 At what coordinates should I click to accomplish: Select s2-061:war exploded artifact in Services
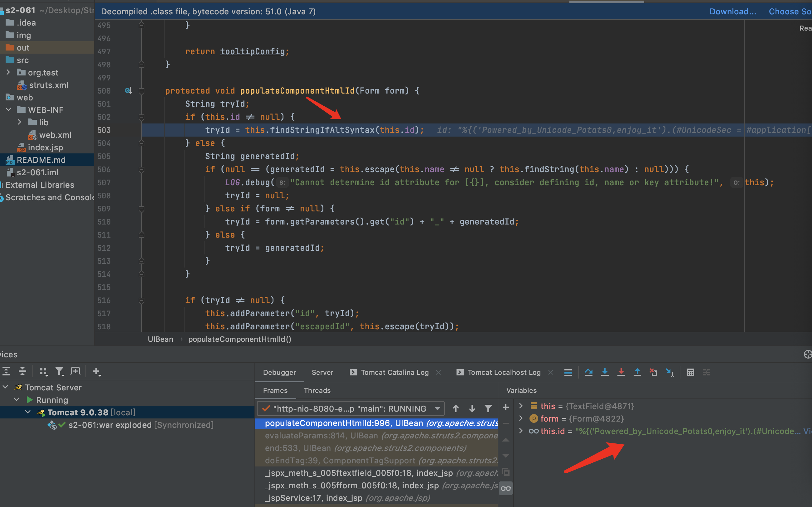click(x=141, y=425)
